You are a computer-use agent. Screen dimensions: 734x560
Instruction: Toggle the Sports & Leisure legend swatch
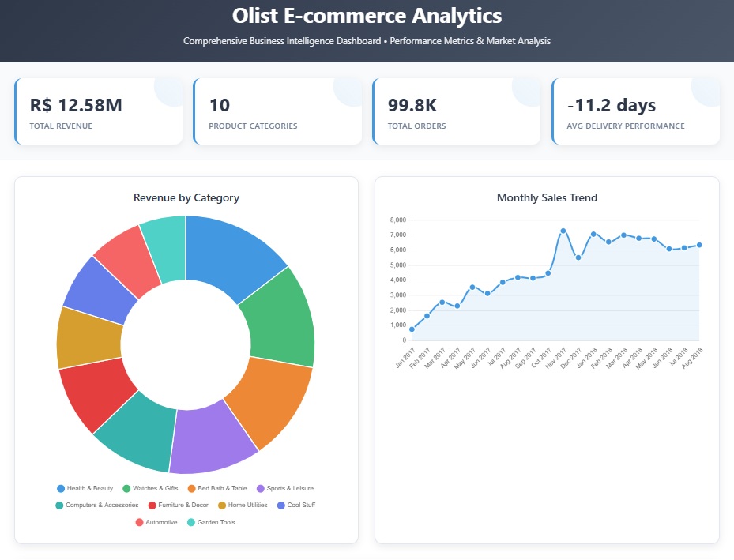[x=261, y=488]
